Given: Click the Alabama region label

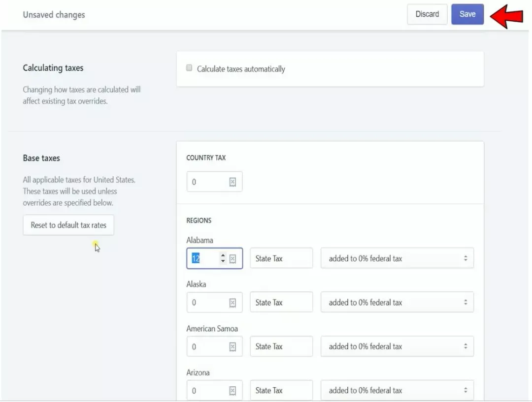Looking at the screenshot, I should pos(199,240).
